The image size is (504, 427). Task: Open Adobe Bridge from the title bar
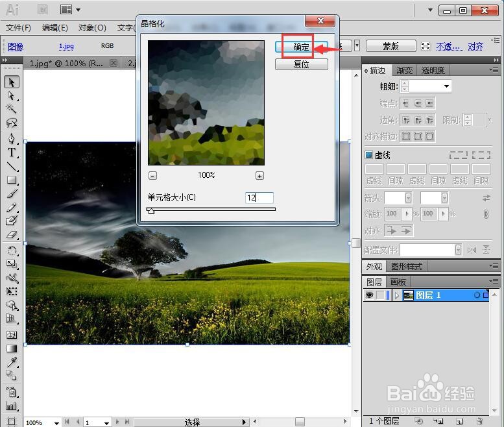click(43, 10)
